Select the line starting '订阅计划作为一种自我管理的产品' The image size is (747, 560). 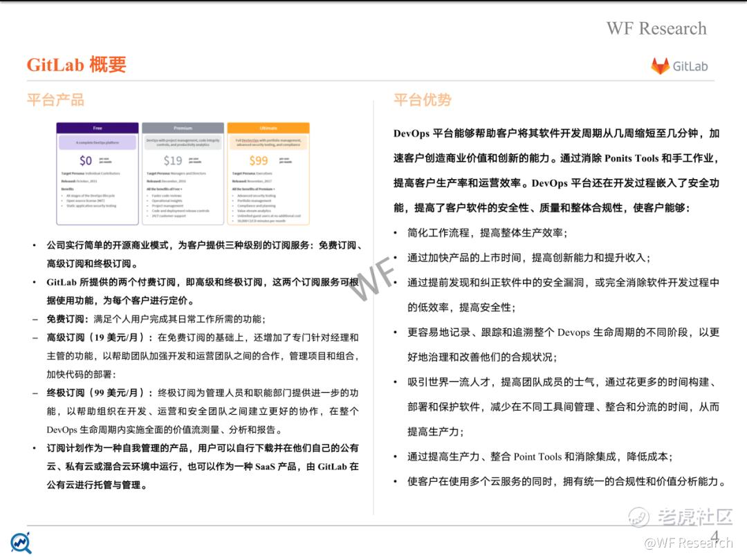(203, 449)
